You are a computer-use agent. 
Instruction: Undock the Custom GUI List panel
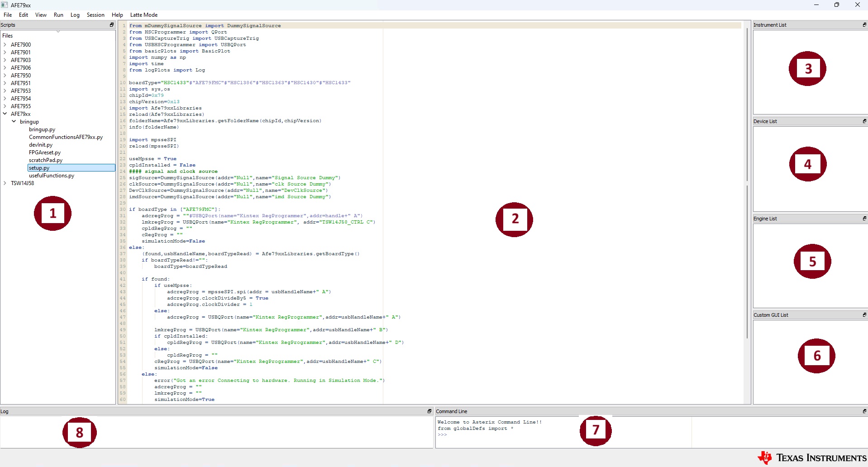864,315
